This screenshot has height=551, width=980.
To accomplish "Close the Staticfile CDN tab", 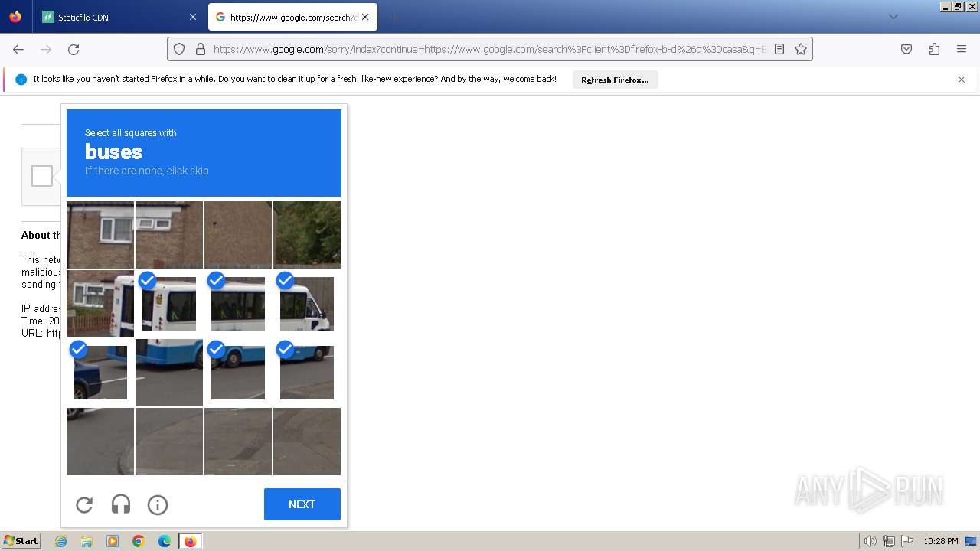I will click(x=193, y=17).
